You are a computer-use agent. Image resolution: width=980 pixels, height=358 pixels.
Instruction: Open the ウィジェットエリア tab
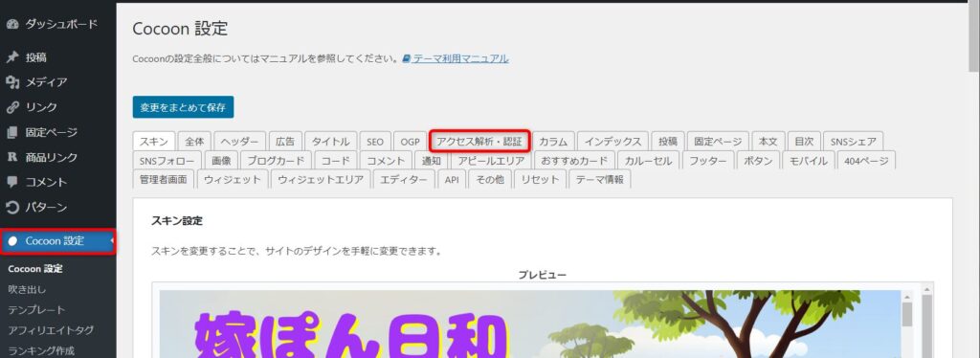(321, 179)
